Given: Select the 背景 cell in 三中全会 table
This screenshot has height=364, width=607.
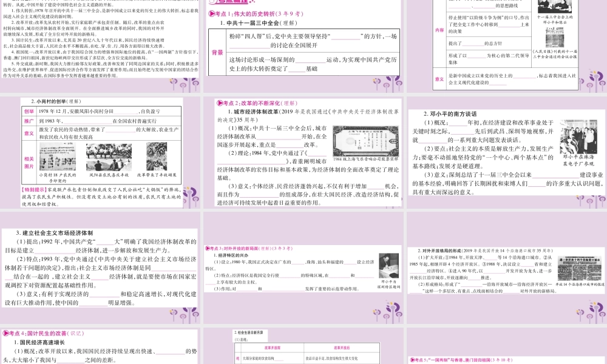Looking at the screenshot, I should click(x=217, y=52).
